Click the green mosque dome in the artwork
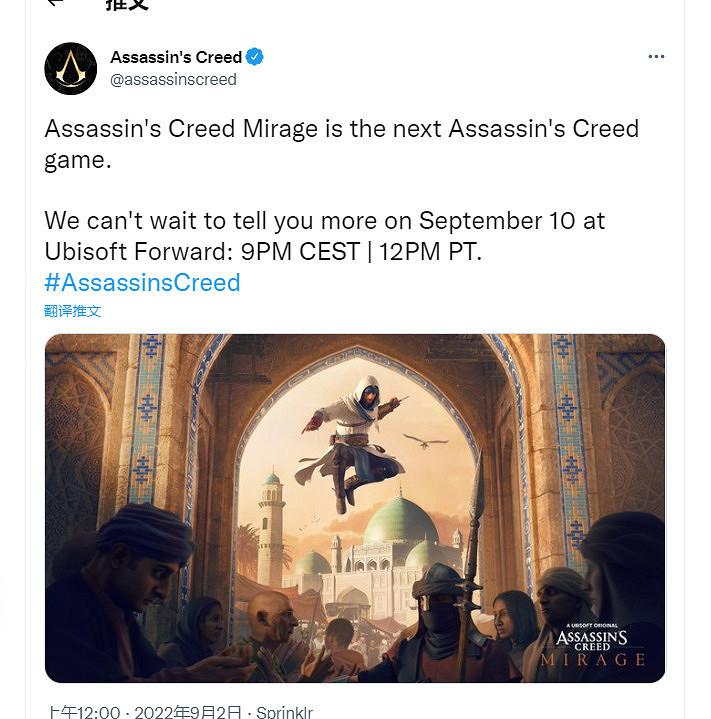The height and width of the screenshot is (719, 711). click(x=398, y=524)
